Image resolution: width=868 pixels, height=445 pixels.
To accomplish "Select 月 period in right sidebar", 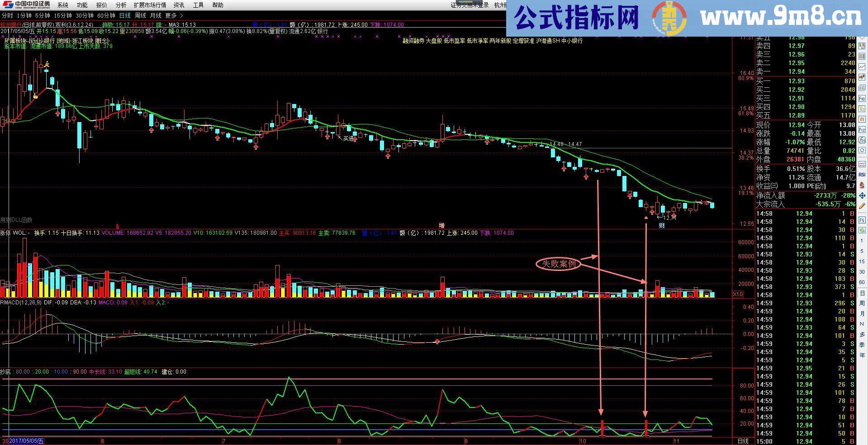I will pos(862,313).
